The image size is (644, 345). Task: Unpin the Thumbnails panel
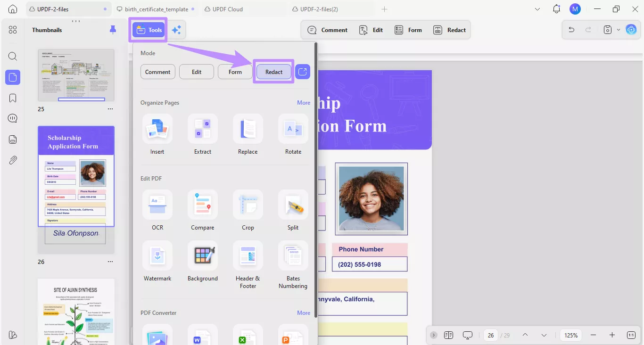113,30
